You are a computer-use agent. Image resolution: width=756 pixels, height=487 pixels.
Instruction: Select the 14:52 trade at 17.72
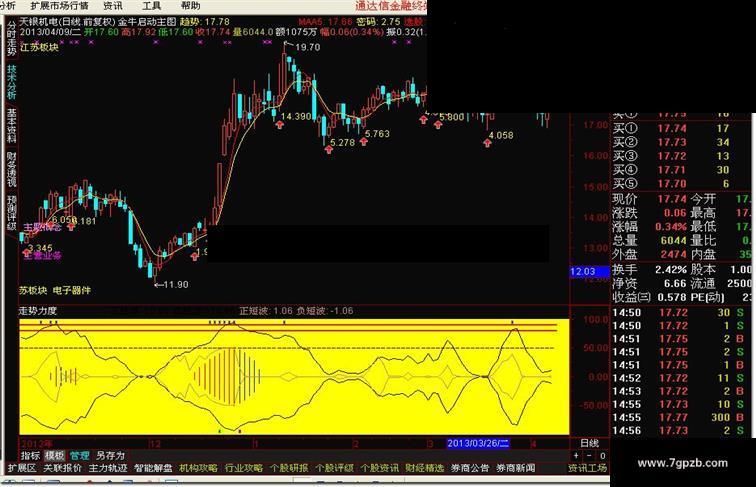coord(679,378)
